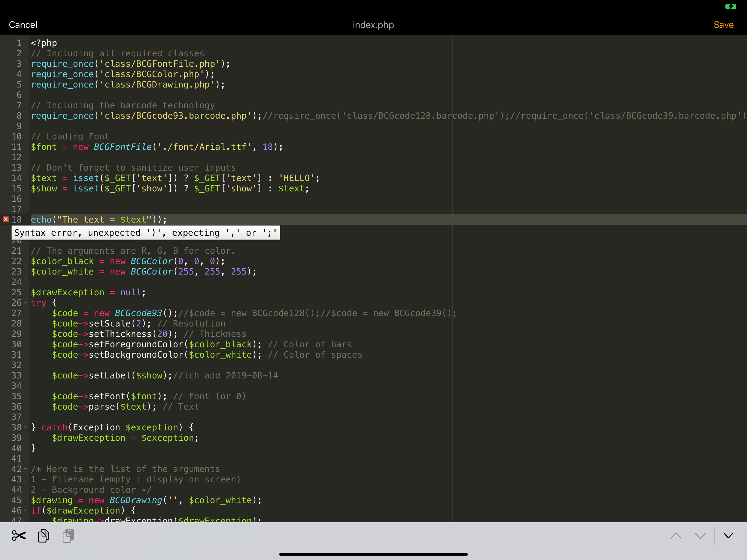Screen dimensions: 747x560
Task: Tap the down arrow beside the up arrow
Action: click(x=700, y=536)
